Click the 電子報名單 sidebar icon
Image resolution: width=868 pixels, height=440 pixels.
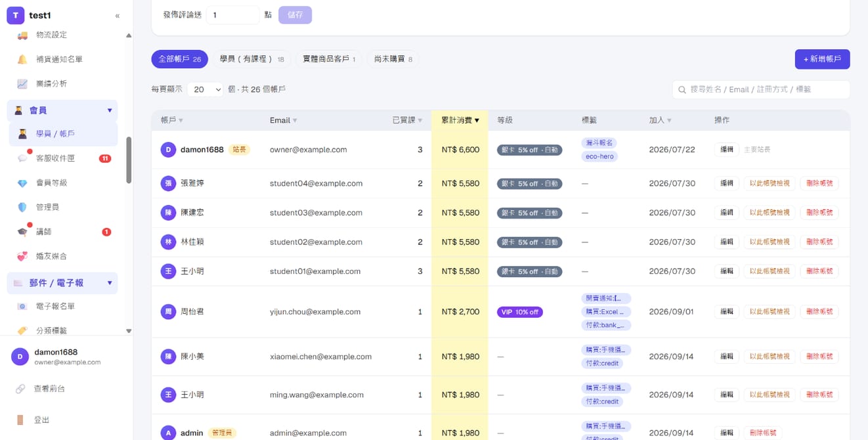22,306
